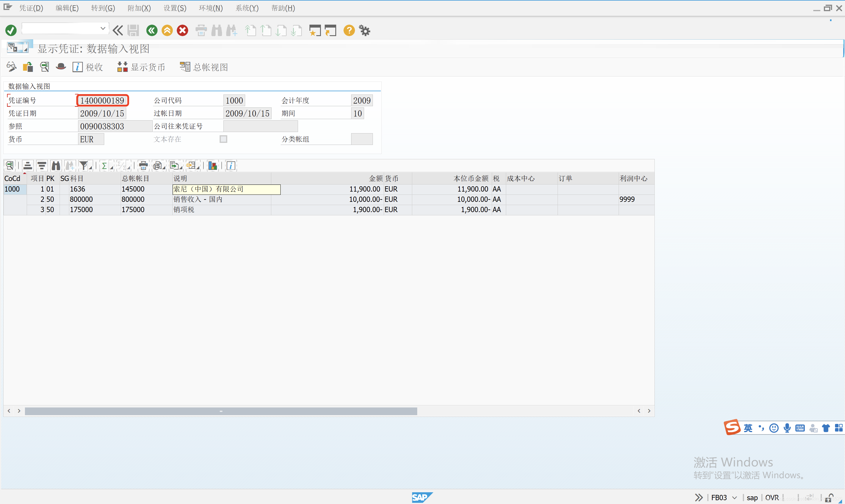Screen dimensions: 845x504
Task: Open the 环境(N) menu
Action: 211,8
